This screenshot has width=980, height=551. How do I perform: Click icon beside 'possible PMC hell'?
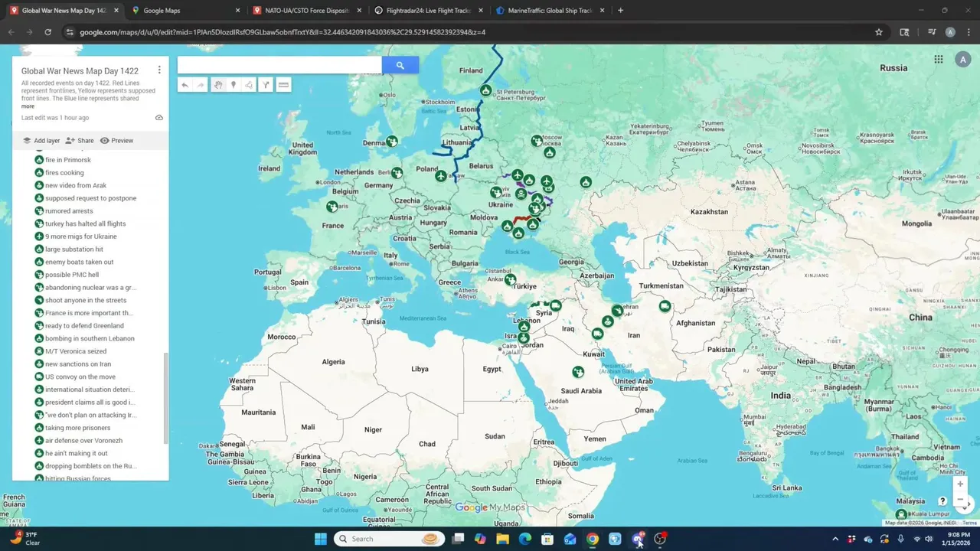tap(39, 275)
